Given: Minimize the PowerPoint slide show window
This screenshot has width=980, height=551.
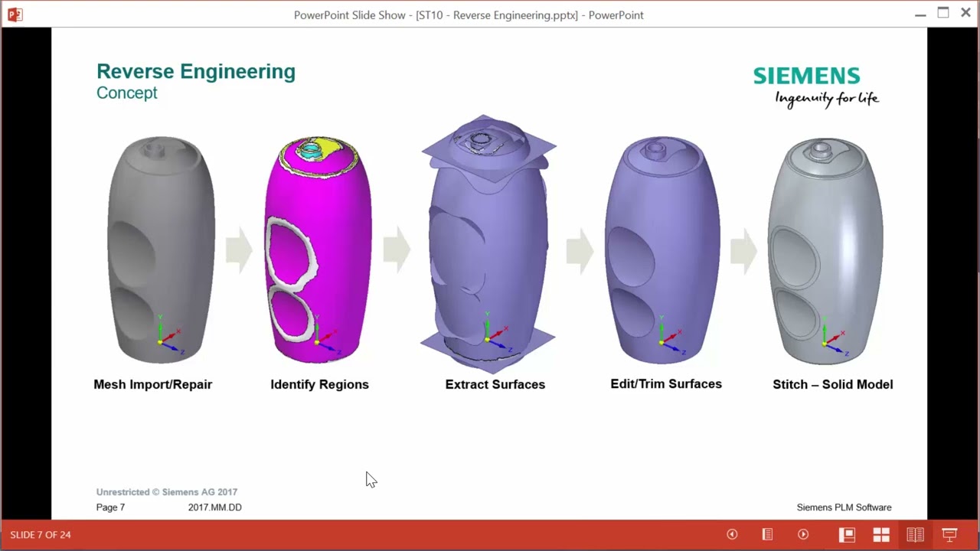Looking at the screenshot, I should coord(920,15).
